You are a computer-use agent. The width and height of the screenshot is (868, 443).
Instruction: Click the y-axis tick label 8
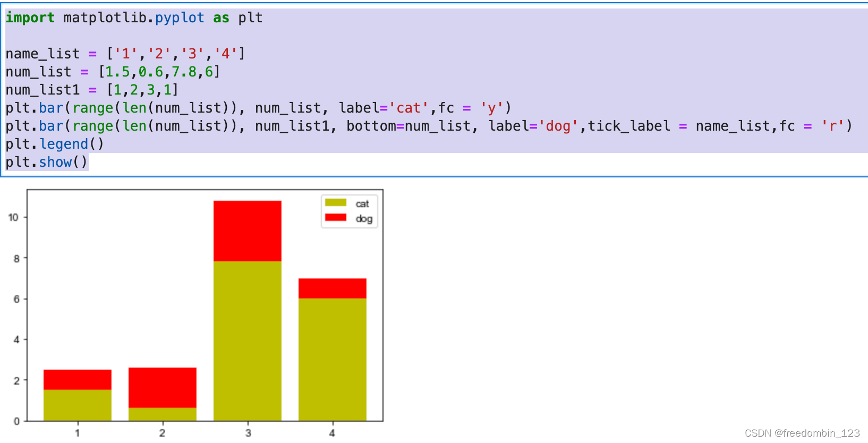[16, 259]
